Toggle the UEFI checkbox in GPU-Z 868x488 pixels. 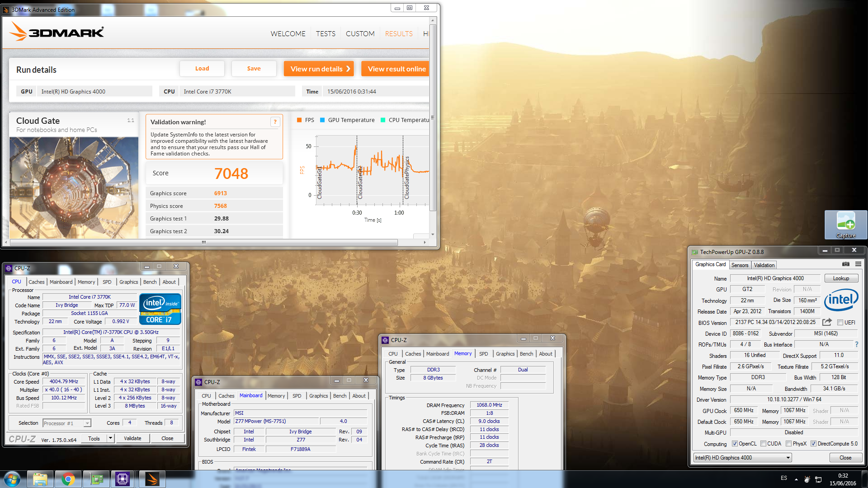tap(840, 322)
